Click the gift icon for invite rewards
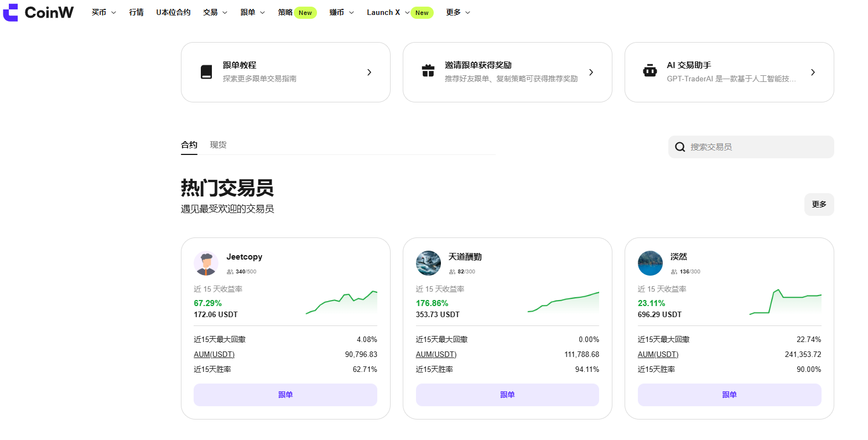The height and width of the screenshot is (440, 868). coord(428,71)
